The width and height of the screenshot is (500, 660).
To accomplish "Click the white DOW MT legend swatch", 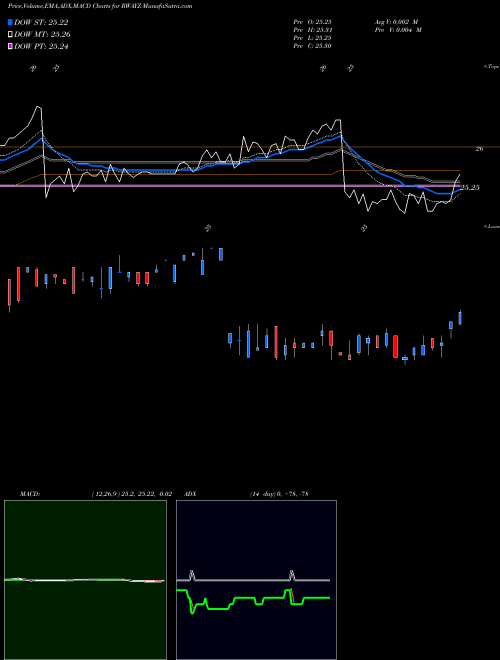I will (10, 35).
